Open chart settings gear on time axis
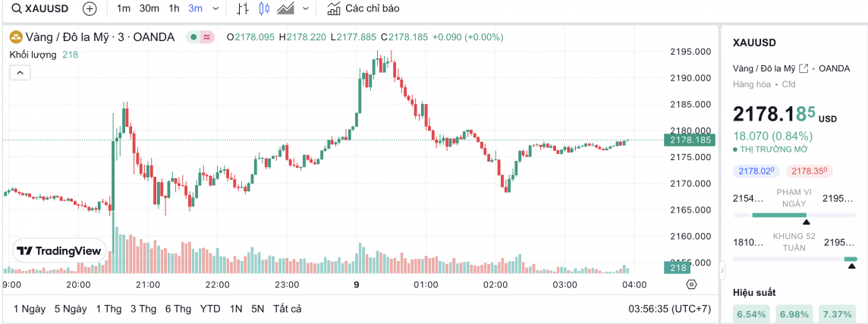 [690, 285]
